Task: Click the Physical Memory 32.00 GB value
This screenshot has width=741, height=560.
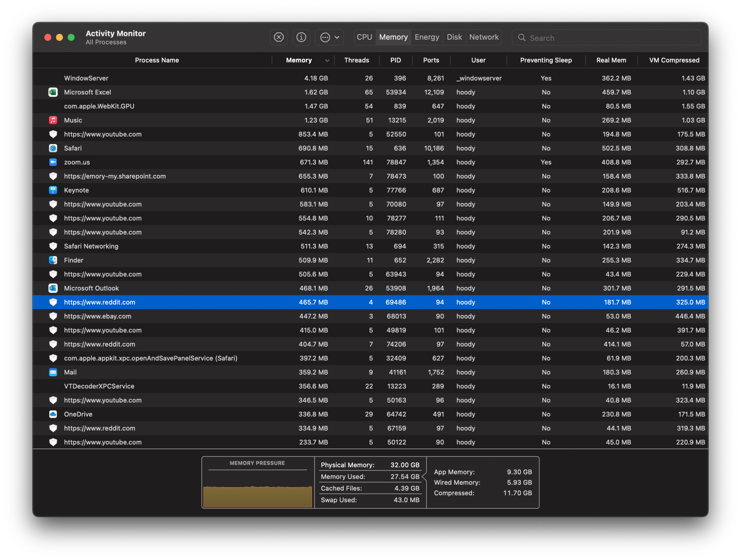Action: tap(405, 465)
